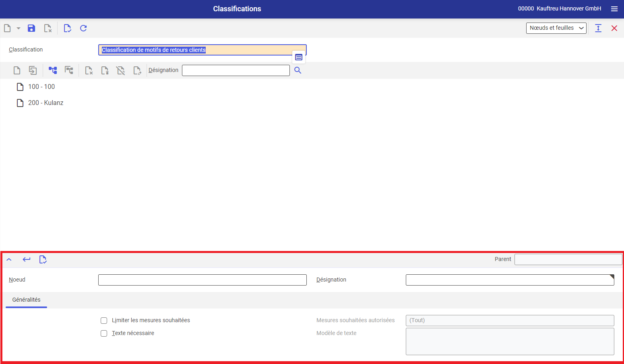Select tree node 200 - Kulanz
624x364 pixels.
pos(45,103)
